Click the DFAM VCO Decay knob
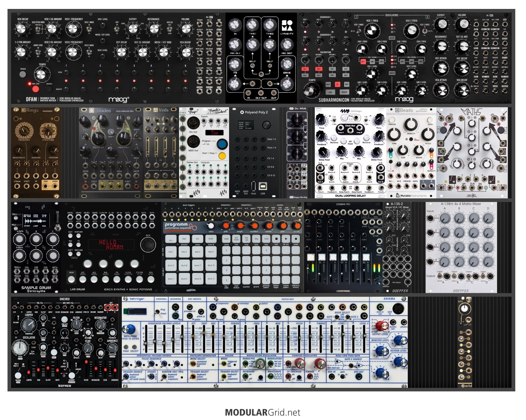 pos(21,29)
